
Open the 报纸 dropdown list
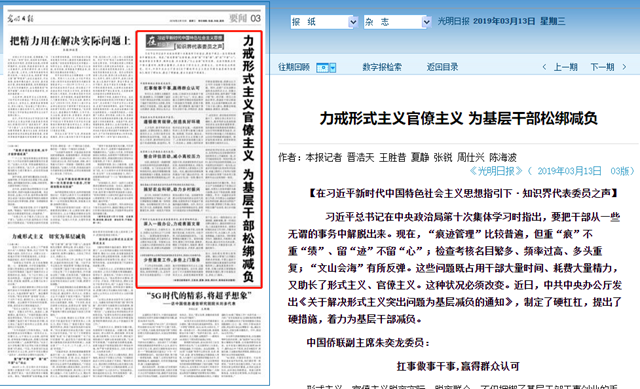pyautogui.click(x=324, y=22)
